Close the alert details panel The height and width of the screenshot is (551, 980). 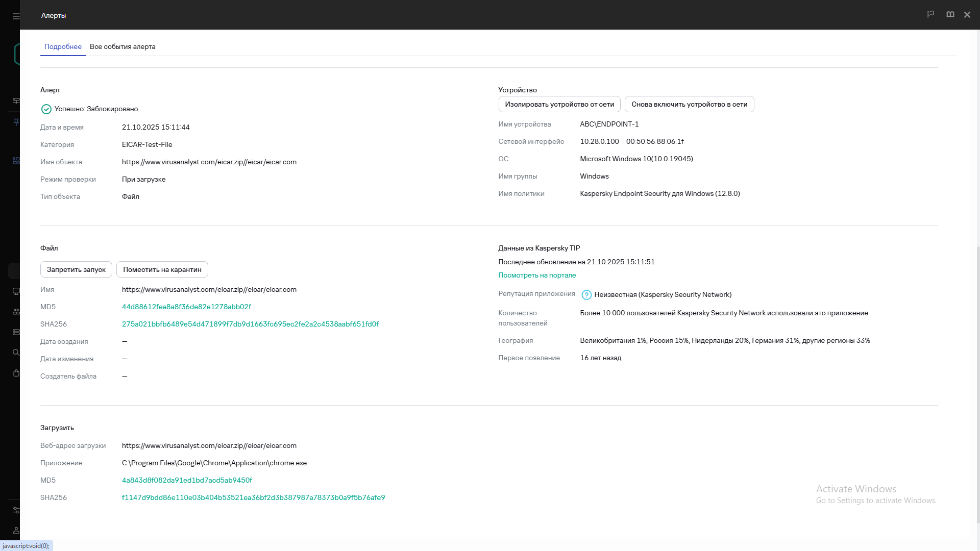tap(967, 15)
